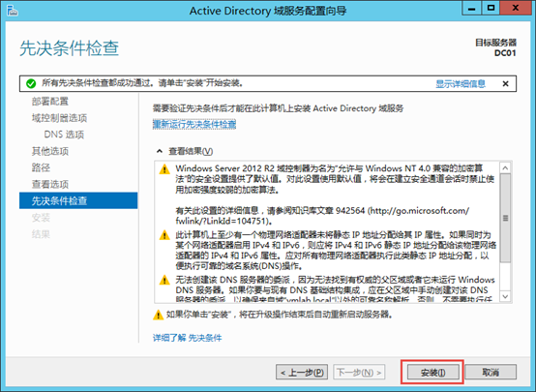
Task: Click the DNS delegation warning icon
Action: pyautogui.click(x=164, y=280)
